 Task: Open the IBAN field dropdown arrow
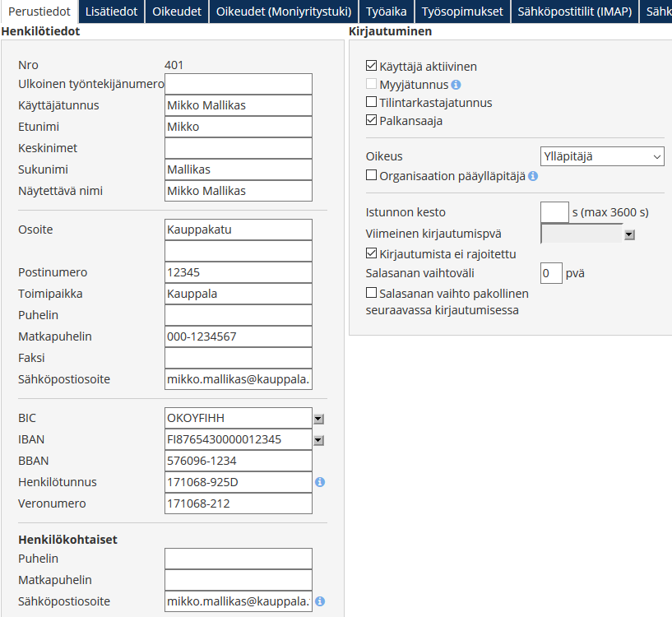pos(318,440)
